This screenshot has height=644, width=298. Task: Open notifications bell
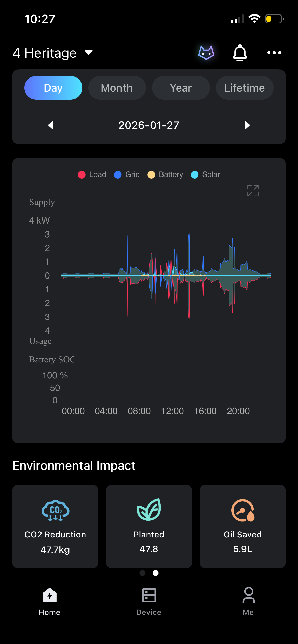pyautogui.click(x=240, y=53)
